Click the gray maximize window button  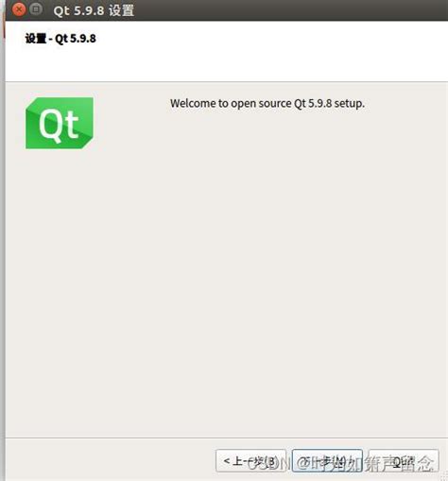pos(36,9)
